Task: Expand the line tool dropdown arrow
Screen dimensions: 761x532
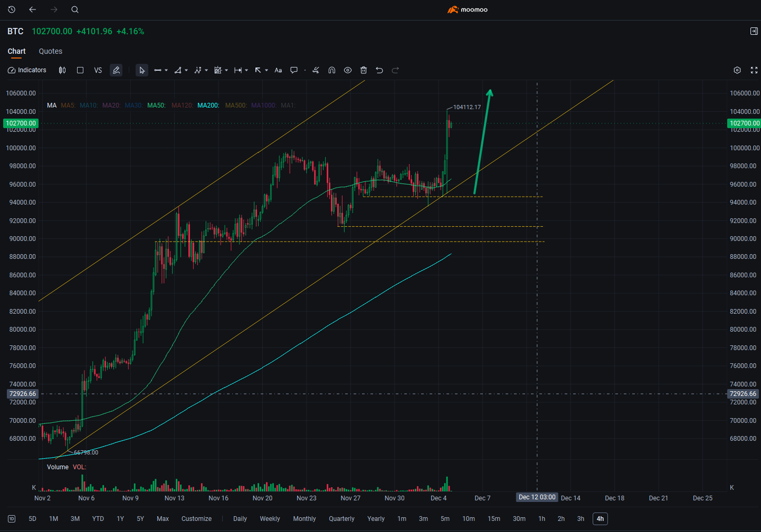Action: pyautogui.click(x=167, y=70)
